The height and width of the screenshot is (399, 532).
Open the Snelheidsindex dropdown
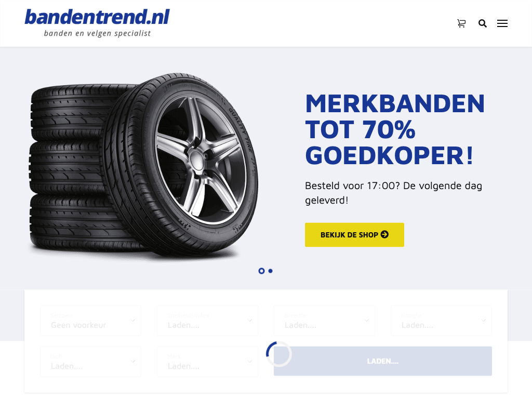coord(207,321)
